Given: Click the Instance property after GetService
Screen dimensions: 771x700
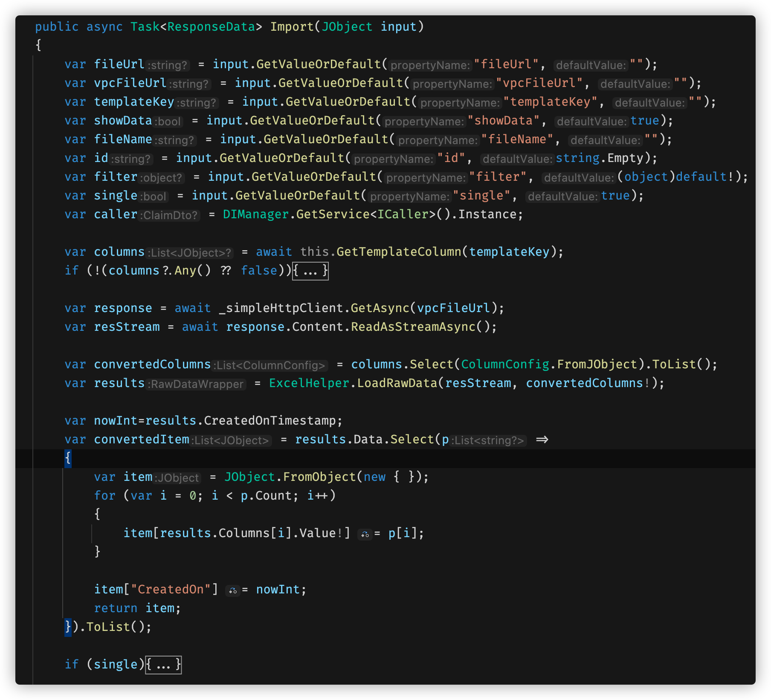Looking at the screenshot, I should pos(487,214).
